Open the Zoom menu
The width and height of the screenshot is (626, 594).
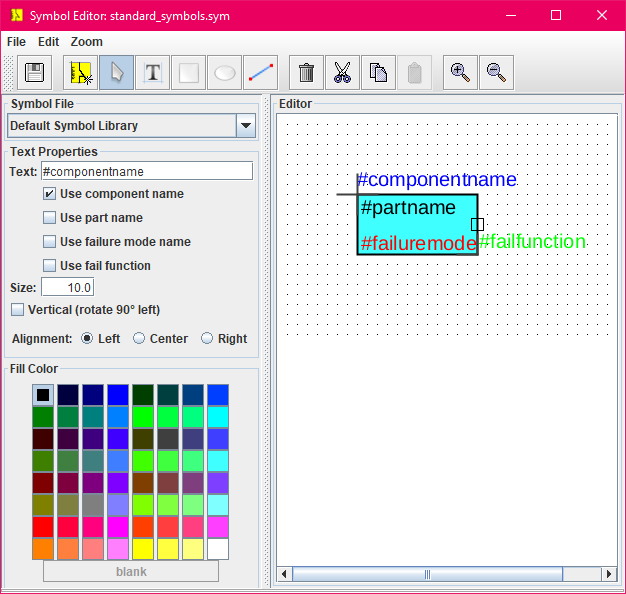click(86, 42)
